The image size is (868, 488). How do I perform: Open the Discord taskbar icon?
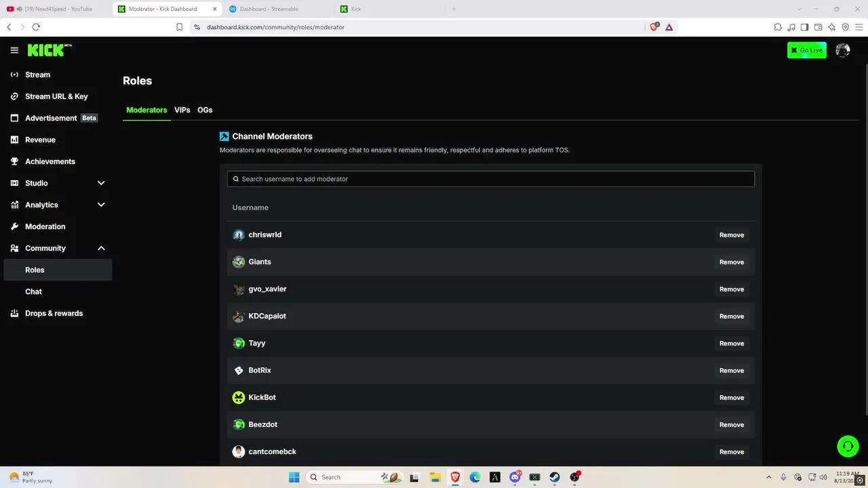point(515,477)
